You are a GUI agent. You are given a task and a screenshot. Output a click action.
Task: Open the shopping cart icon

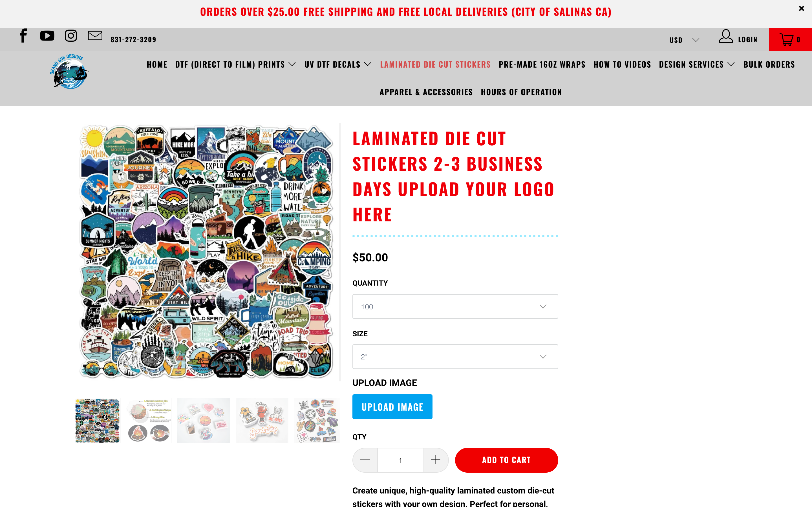(x=790, y=39)
